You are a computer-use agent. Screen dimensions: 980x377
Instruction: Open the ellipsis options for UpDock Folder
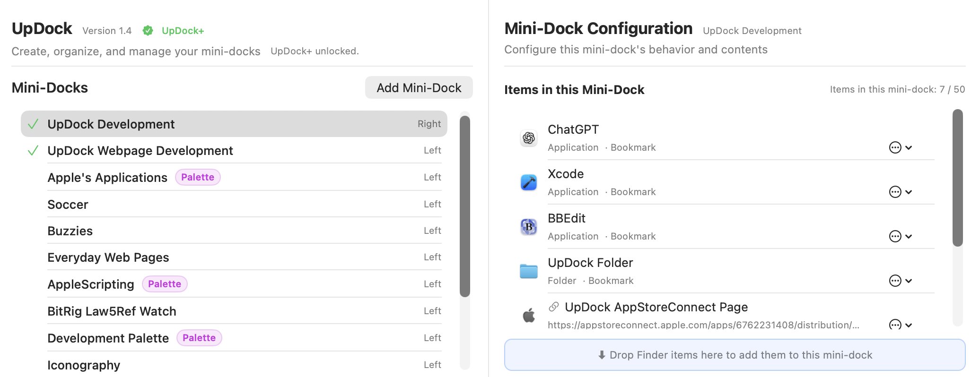(895, 281)
